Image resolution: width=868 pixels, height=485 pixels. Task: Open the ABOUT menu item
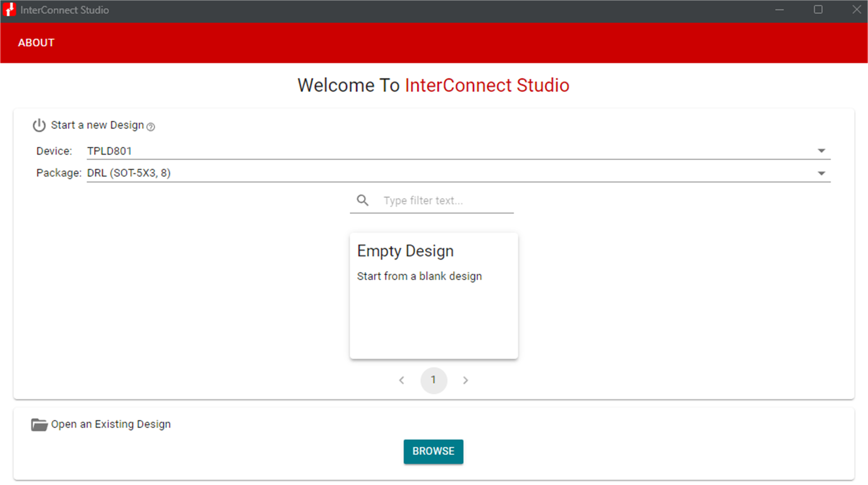point(36,43)
